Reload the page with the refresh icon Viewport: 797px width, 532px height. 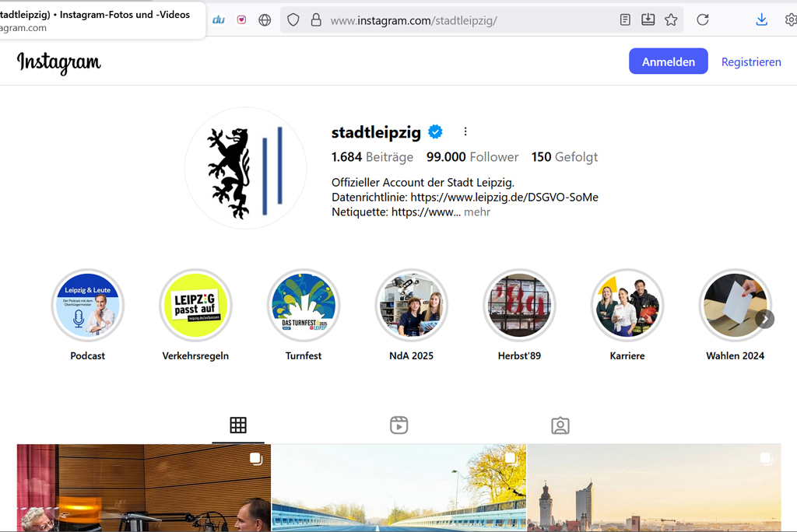point(703,19)
